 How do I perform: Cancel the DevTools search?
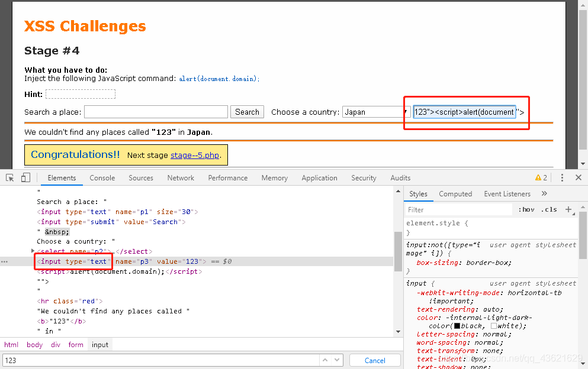[x=375, y=360]
